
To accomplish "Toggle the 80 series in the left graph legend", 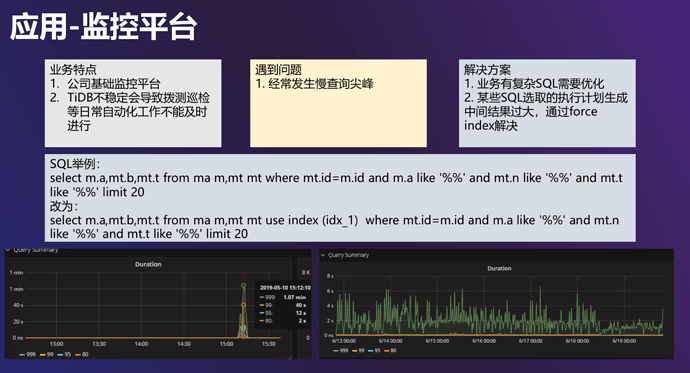I will (x=82, y=355).
